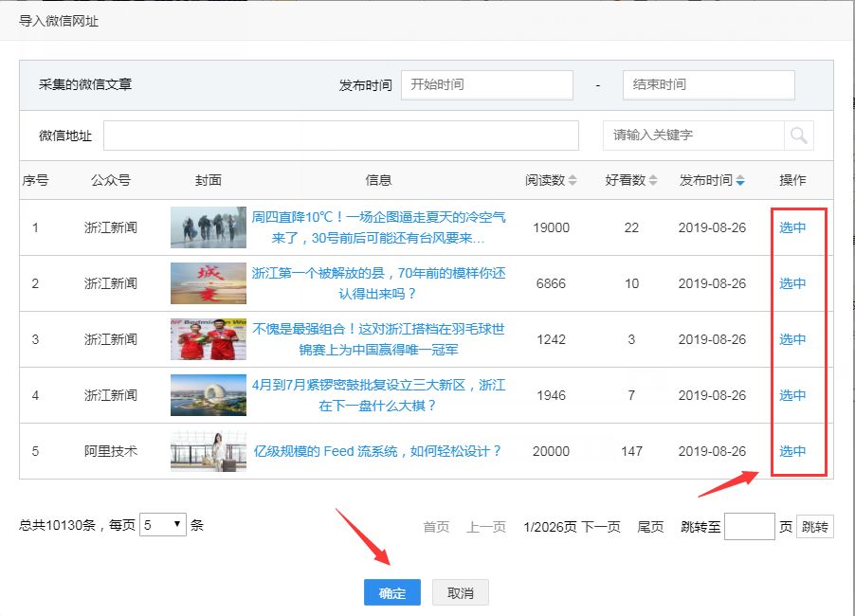The width and height of the screenshot is (855, 616).
Task: Focus the 微信地址 input box
Action: click(340, 136)
